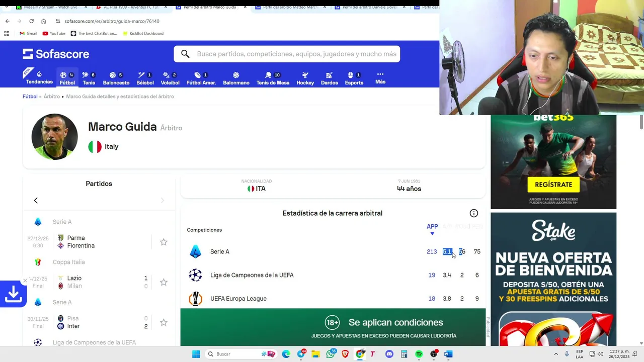Open the Serie A statistics row
Image resolution: width=644 pixels, height=362 pixels.
(x=333, y=251)
